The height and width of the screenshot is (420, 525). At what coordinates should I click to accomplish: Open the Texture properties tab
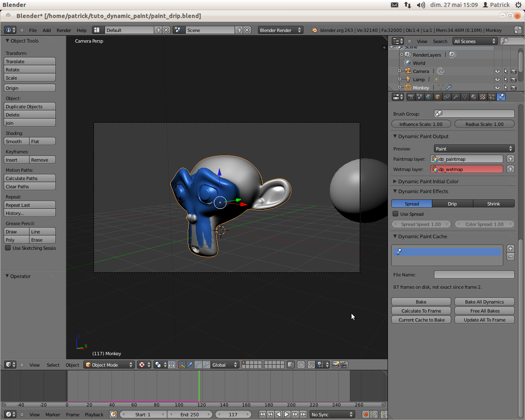(482, 96)
